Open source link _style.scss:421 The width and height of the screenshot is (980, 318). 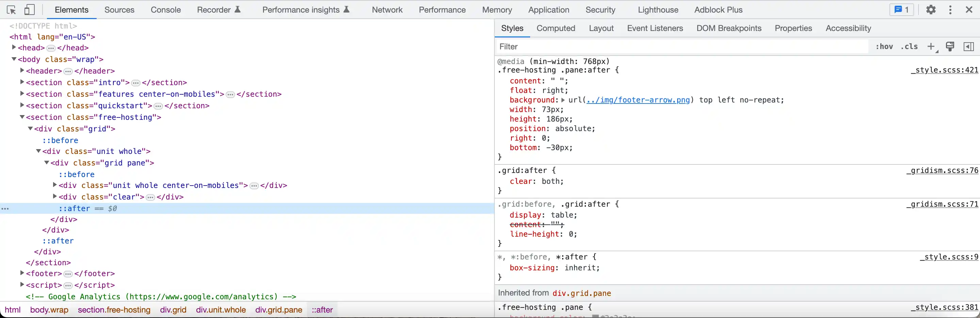point(944,70)
